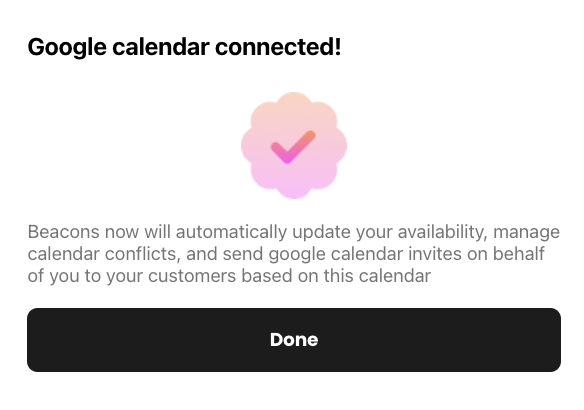Click the pink checkmark icon
Viewport: 584px width, 410px height.
(x=293, y=147)
